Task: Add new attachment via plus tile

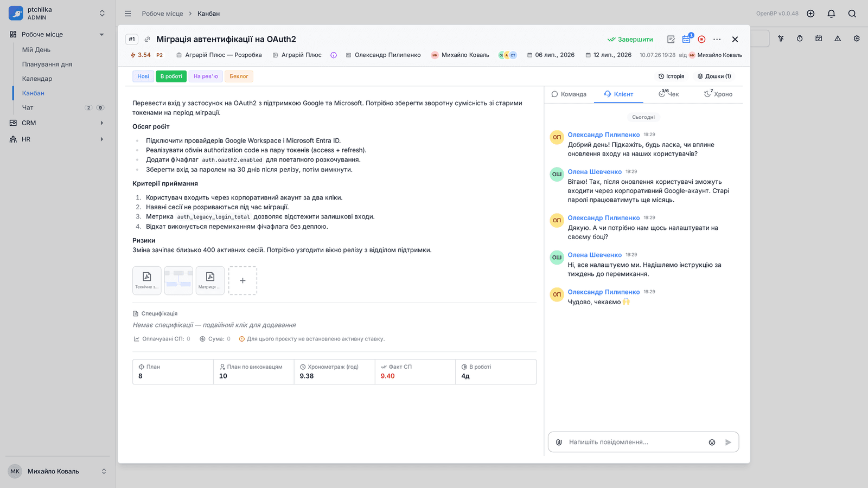Action: [242, 280]
